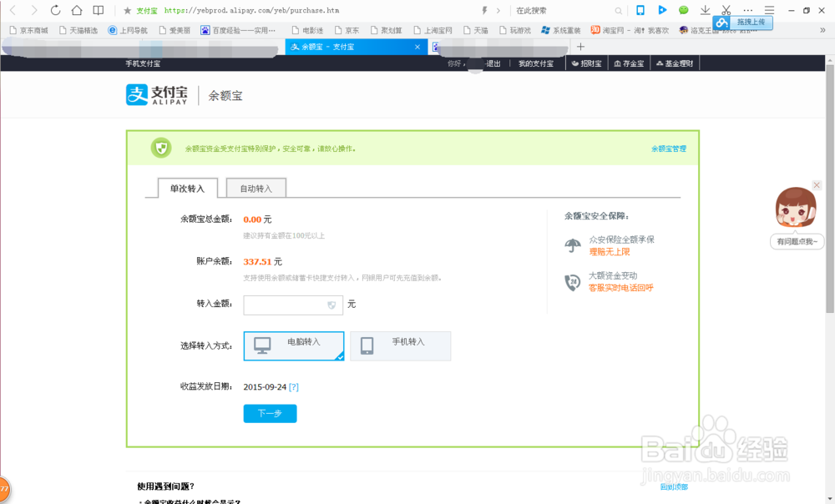
Task: Go forward with the browser forward arrow
Action: [34, 10]
